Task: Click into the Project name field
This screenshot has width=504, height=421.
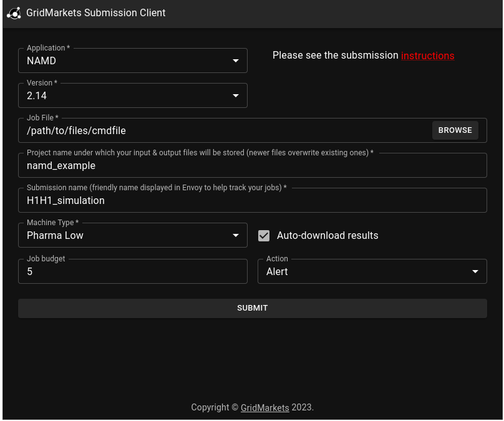Action: pyautogui.click(x=253, y=165)
